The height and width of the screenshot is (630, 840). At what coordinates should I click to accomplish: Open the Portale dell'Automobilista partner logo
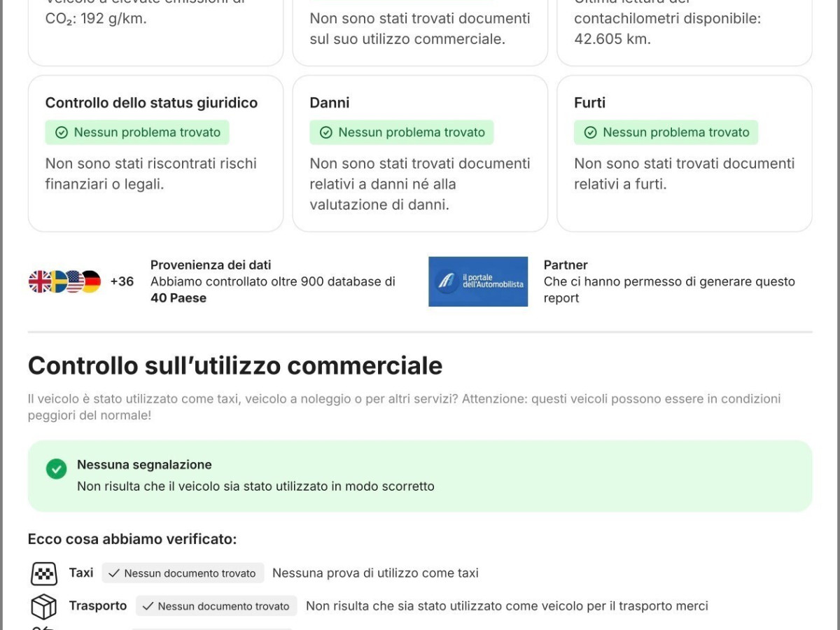click(478, 281)
